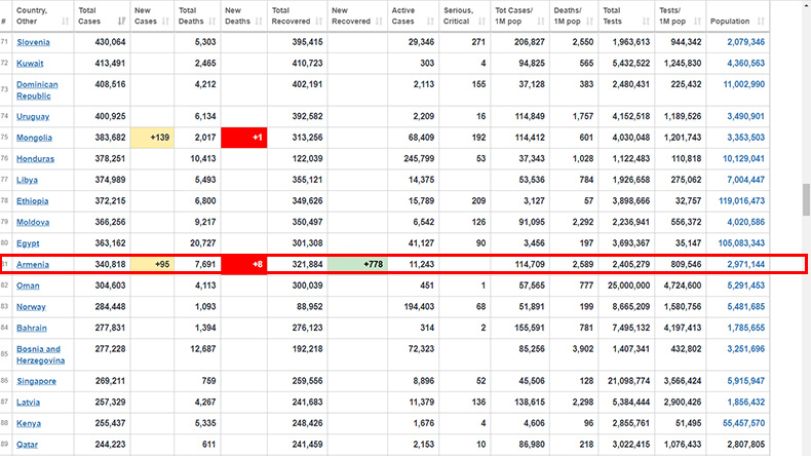Viewport: 811px width, 456px height.
Task: Sort by Total Tests column icon
Action: pyautogui.click(x=646, y=21)
